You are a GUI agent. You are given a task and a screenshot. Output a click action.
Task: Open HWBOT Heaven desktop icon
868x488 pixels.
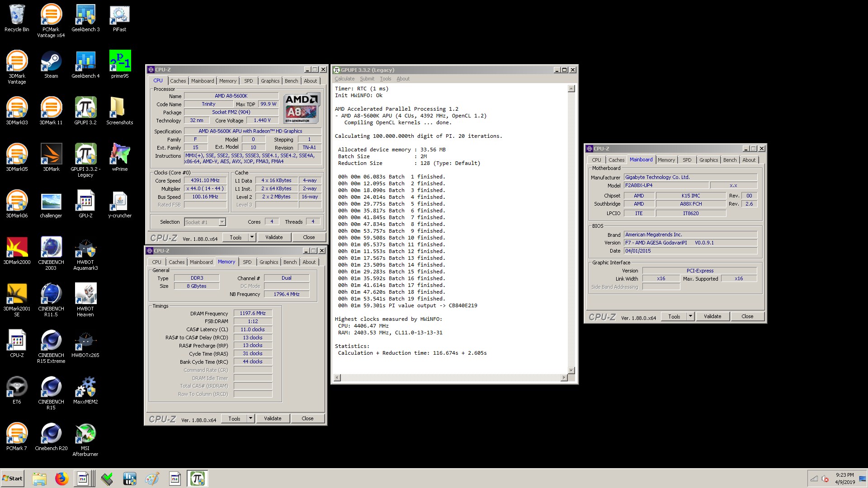point(85,300)
